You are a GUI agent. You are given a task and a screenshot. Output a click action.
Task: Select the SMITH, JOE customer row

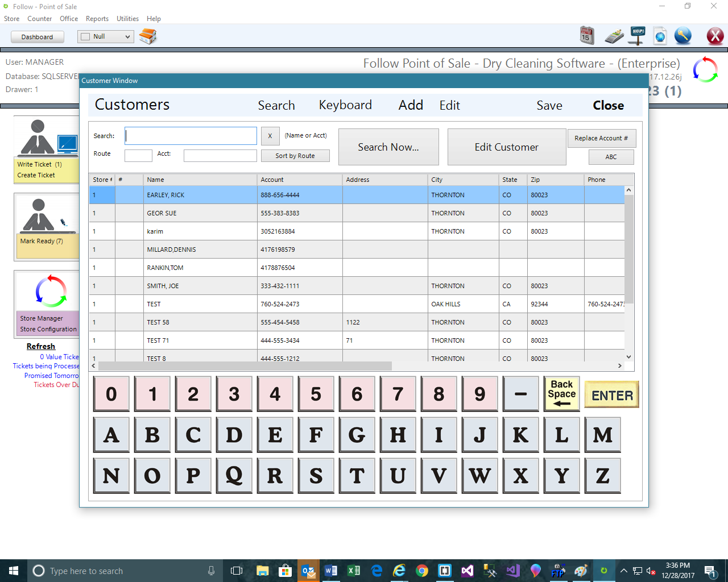point(357,286)
